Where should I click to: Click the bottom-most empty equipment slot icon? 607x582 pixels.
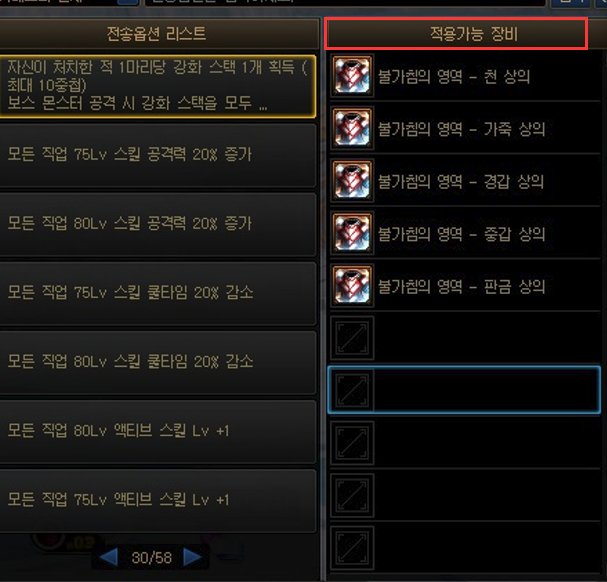[x=352, y=548]
